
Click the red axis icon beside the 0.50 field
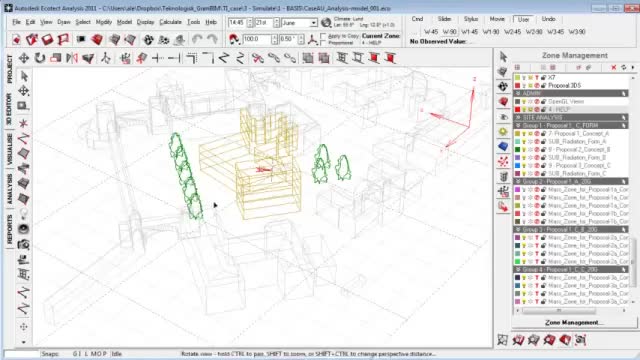(x=313, y=39)
